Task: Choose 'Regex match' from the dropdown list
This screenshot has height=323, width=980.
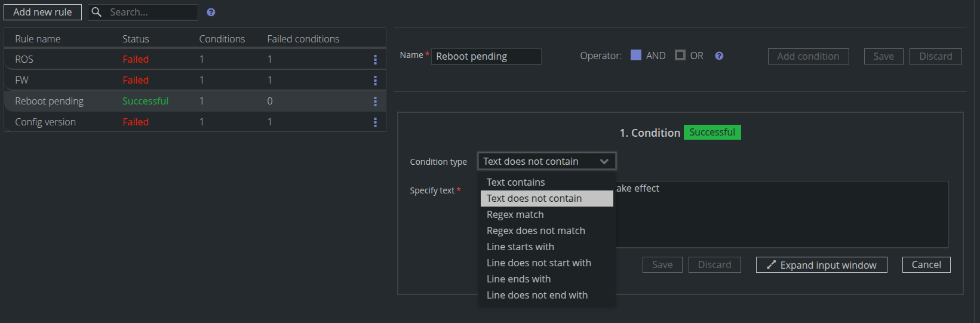Action: pyautogui.click(x=515, y=214)
